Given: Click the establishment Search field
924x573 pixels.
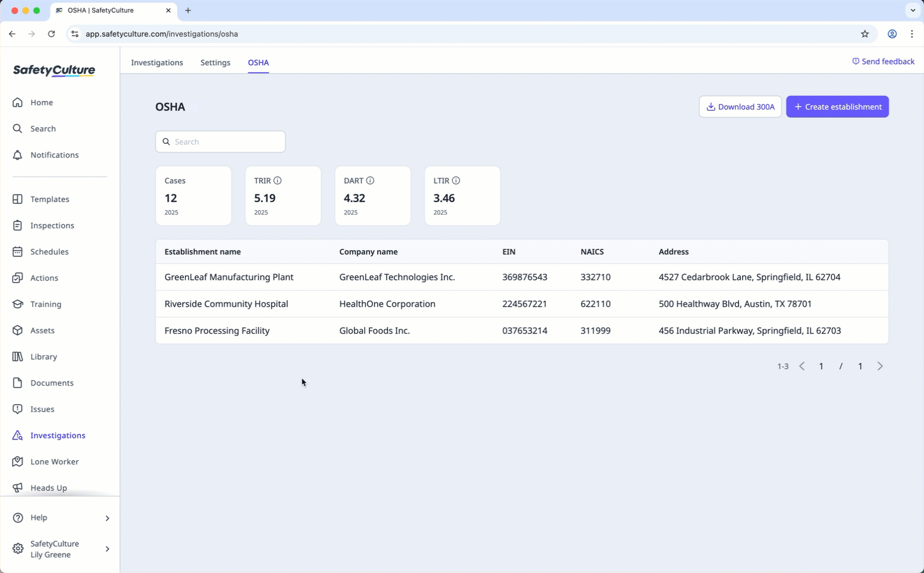Looking at the screenshot, I should coord(220,142).
